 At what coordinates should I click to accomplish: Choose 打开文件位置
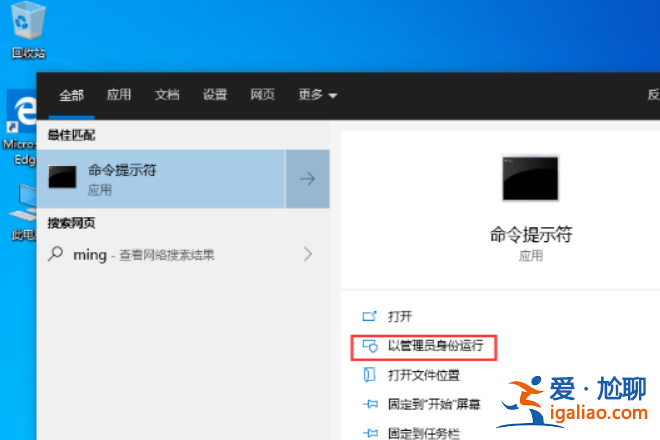click(423, 375)
